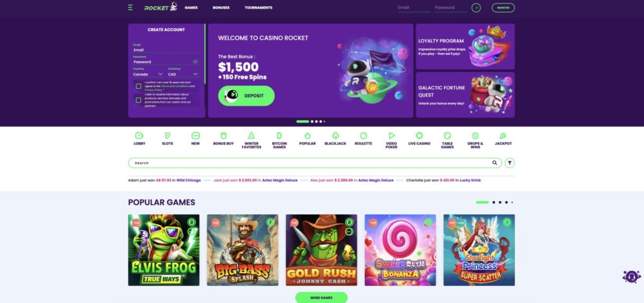Open the Jackpot category icon
Screen dimensions: 644x303
(503, 135)
